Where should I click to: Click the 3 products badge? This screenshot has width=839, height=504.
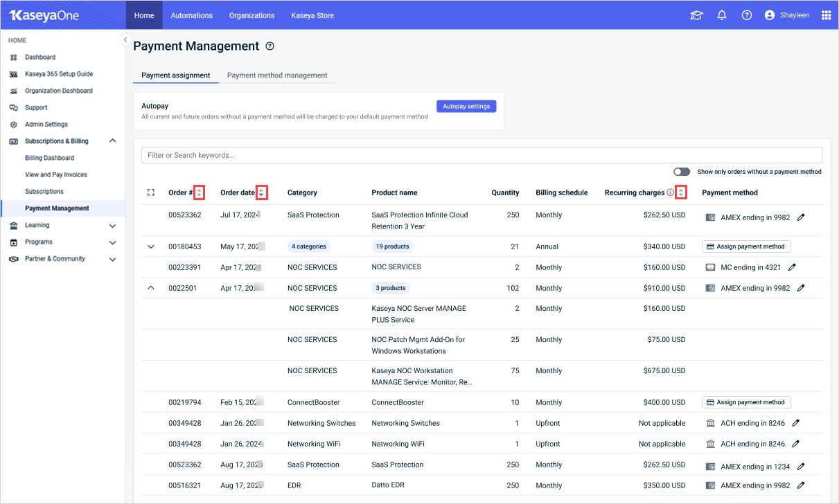[391, 288]
